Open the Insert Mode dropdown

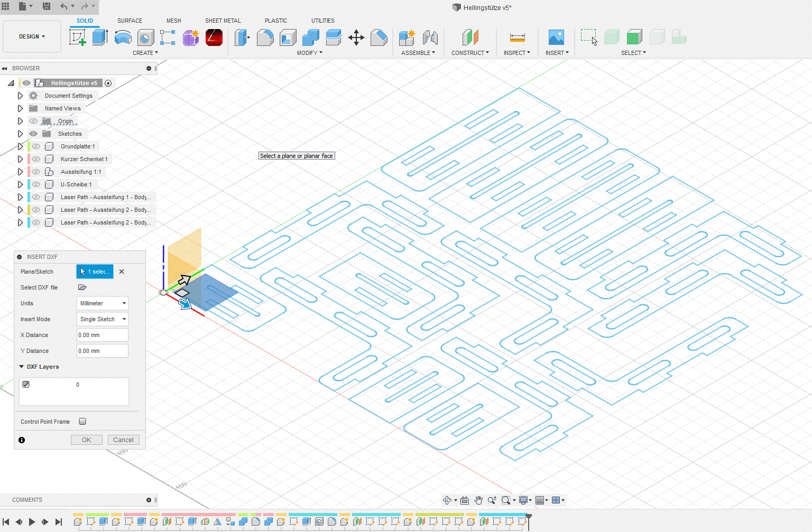[103, 319]
